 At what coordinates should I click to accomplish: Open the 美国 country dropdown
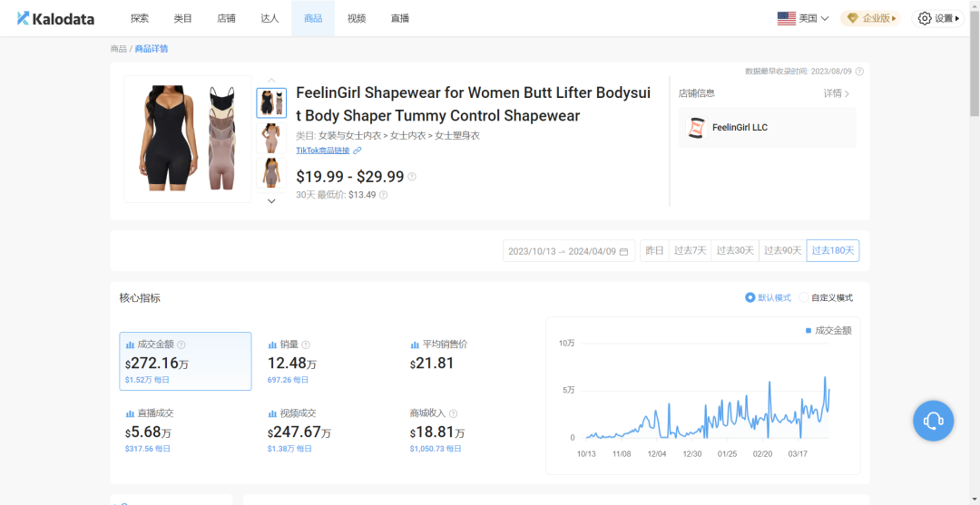click(x=803, y=19)
